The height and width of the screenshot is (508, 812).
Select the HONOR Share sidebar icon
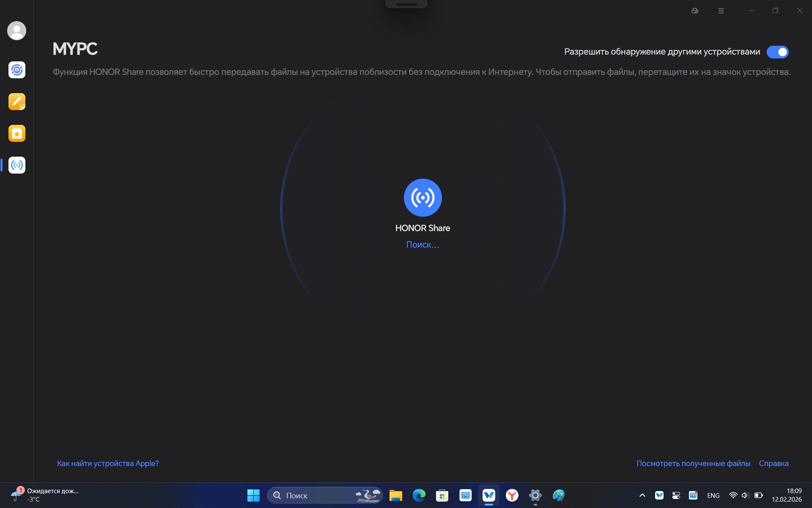[x=17, y=165]
